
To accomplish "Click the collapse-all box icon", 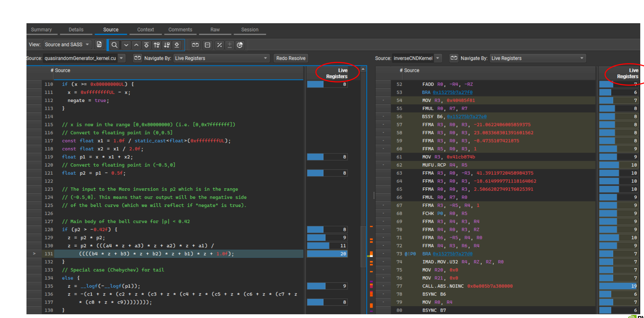I will [x=207, y=45].
